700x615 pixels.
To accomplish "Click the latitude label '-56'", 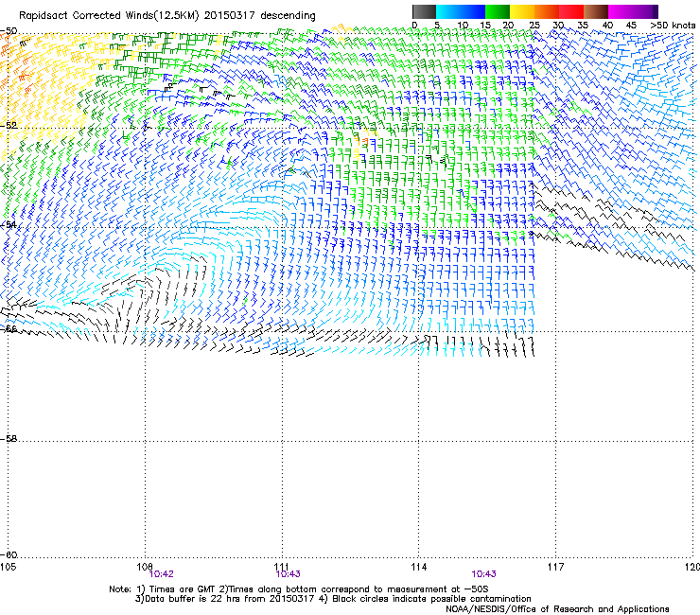I will (x=9, y=328).
